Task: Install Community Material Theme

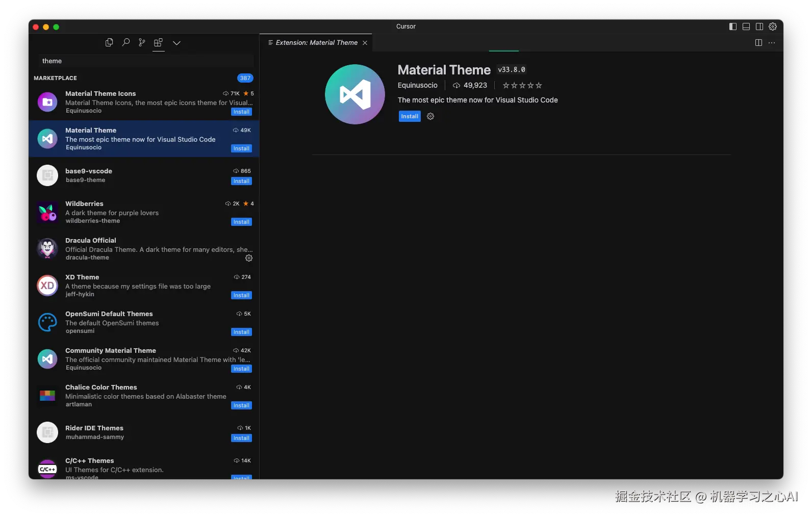Action: 241,369
